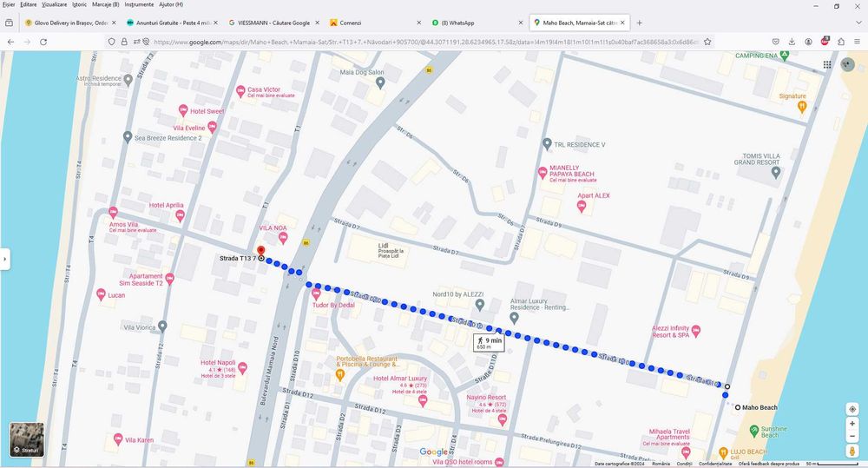Open a new browser tab
Image resolution: width=868 pixels, height=468 pixels.
click(x=640, y=23)
